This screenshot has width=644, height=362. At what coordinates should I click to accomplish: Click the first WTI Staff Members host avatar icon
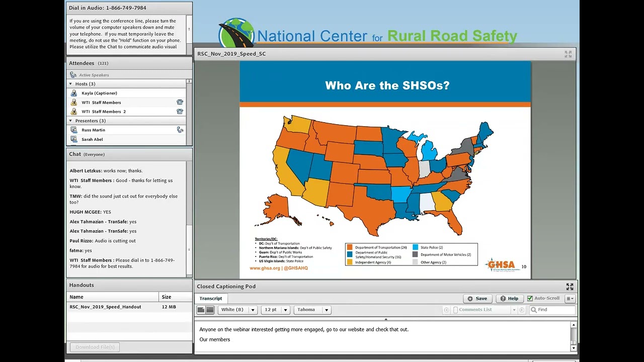click(x=74, y=103)
